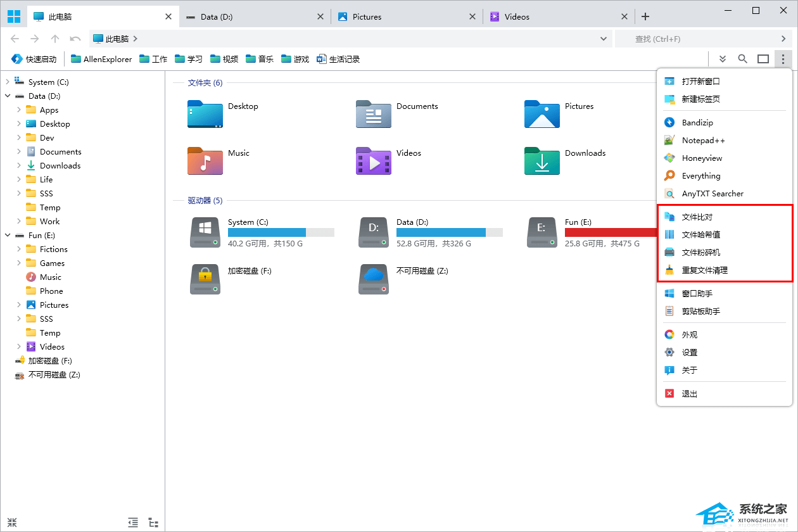Open 重复文件清理 duplicate cleaner

[704, 270]
